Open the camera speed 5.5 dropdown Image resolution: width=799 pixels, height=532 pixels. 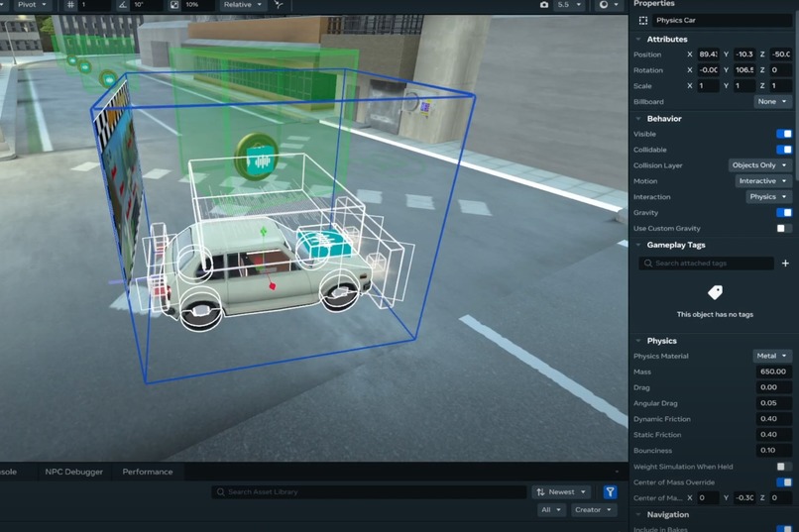569,5
